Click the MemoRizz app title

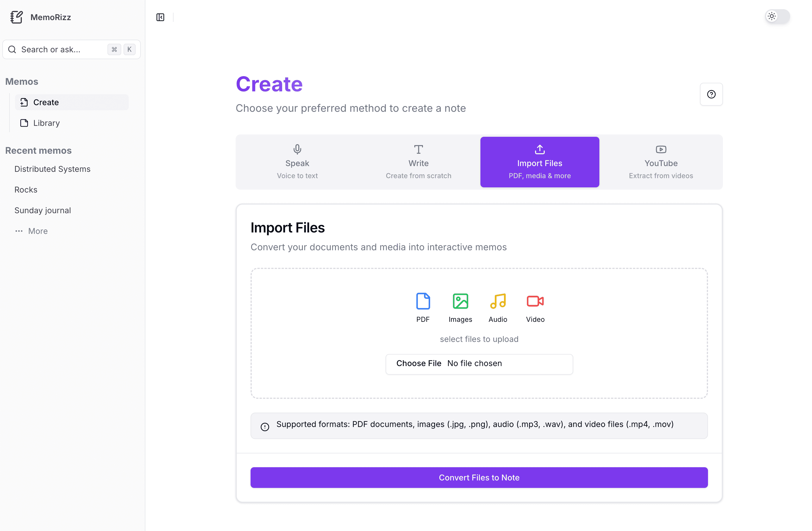[51, 17]
